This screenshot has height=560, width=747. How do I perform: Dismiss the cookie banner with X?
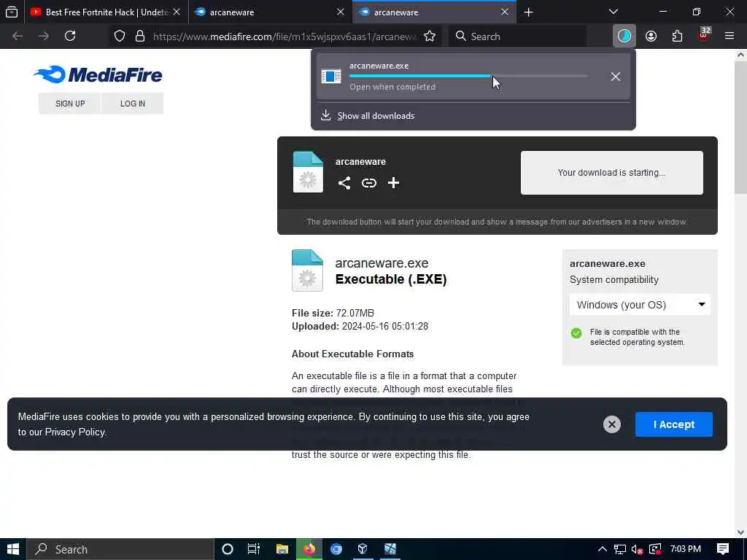click(612, 424)
